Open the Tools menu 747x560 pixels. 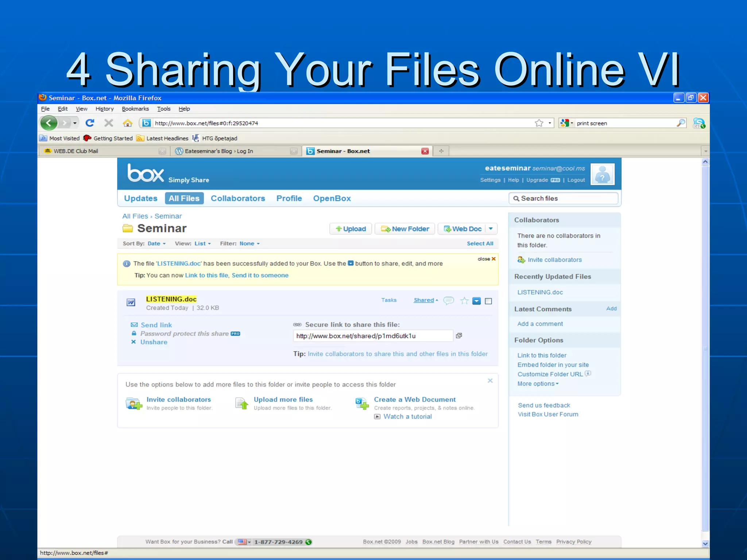(164, 109)
